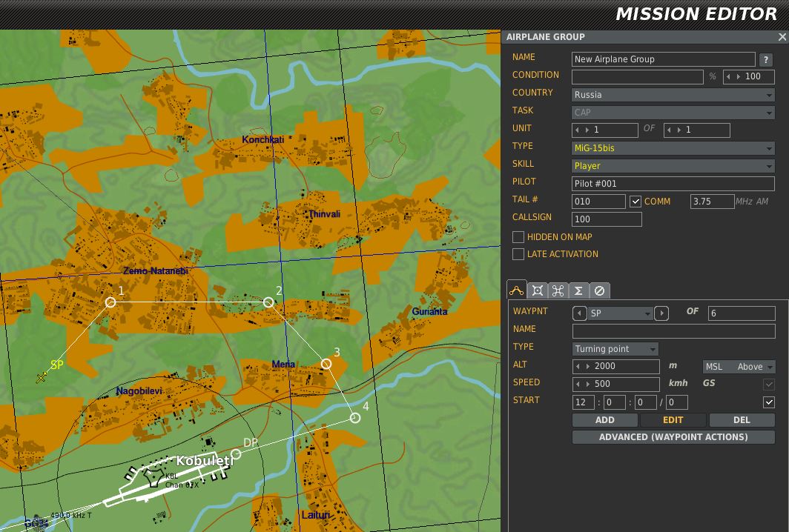Edit the CALLSIGN field 100

coord(607,219)
